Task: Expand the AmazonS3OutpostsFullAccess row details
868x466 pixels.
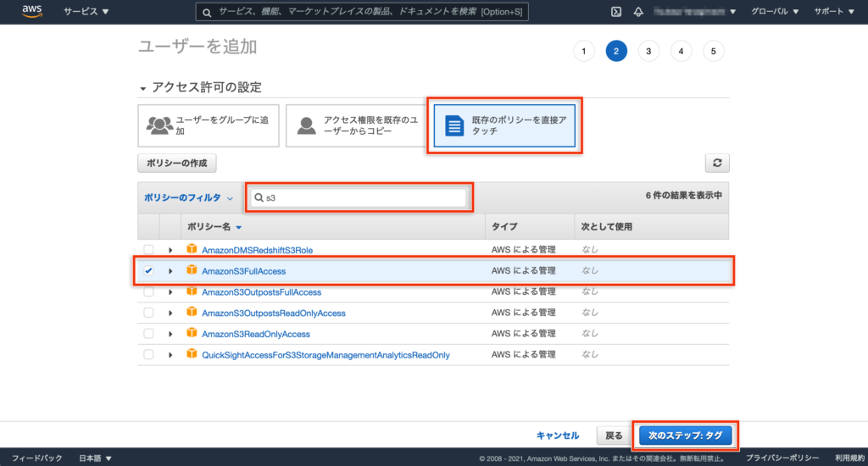Action: pyautogui.click(x=170, y=292)
